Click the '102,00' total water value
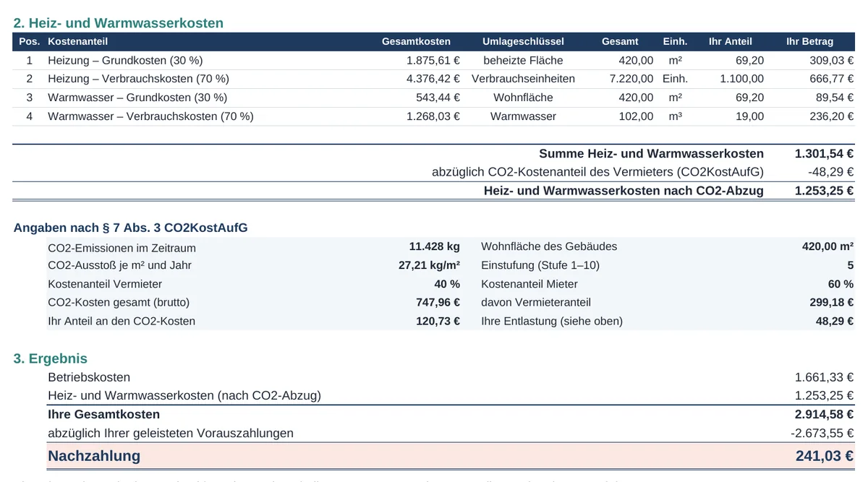 636,116
